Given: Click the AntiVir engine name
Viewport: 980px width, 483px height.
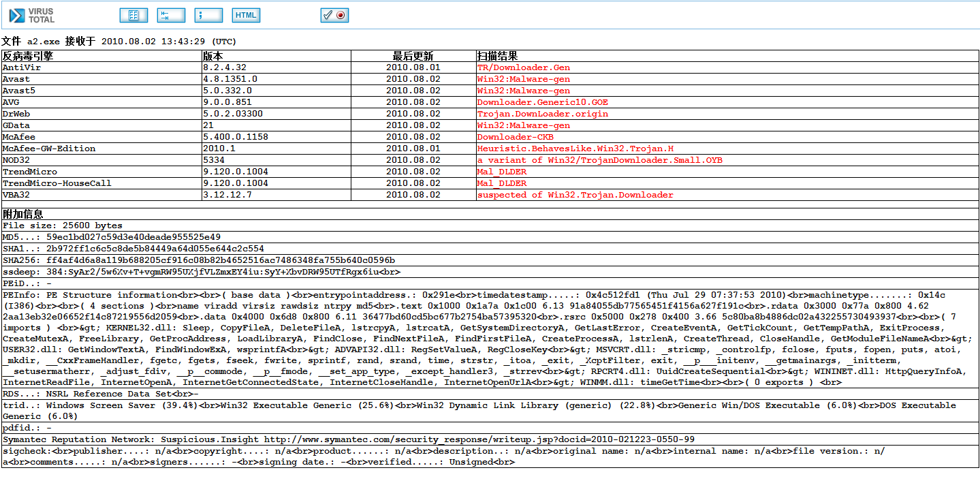Looking at the screenshot, I should [22, 68].
